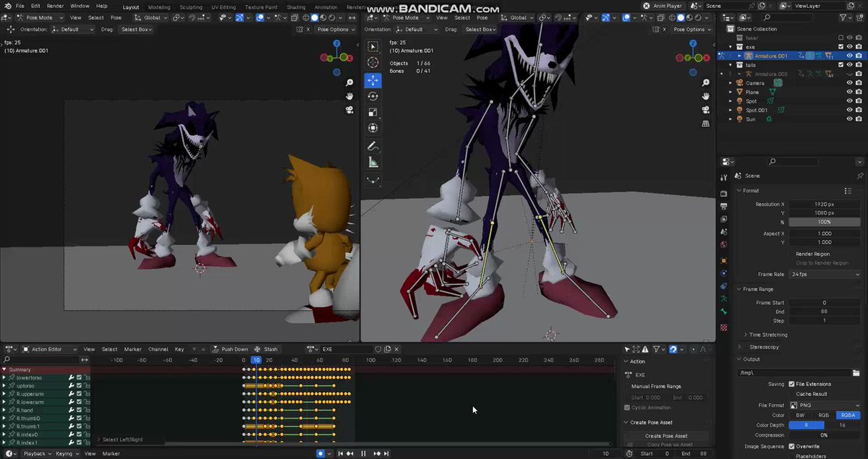Toggle camera view icon in the right viewport
The width and height of the screenshot is (868, 459).
tap(705, 110)
